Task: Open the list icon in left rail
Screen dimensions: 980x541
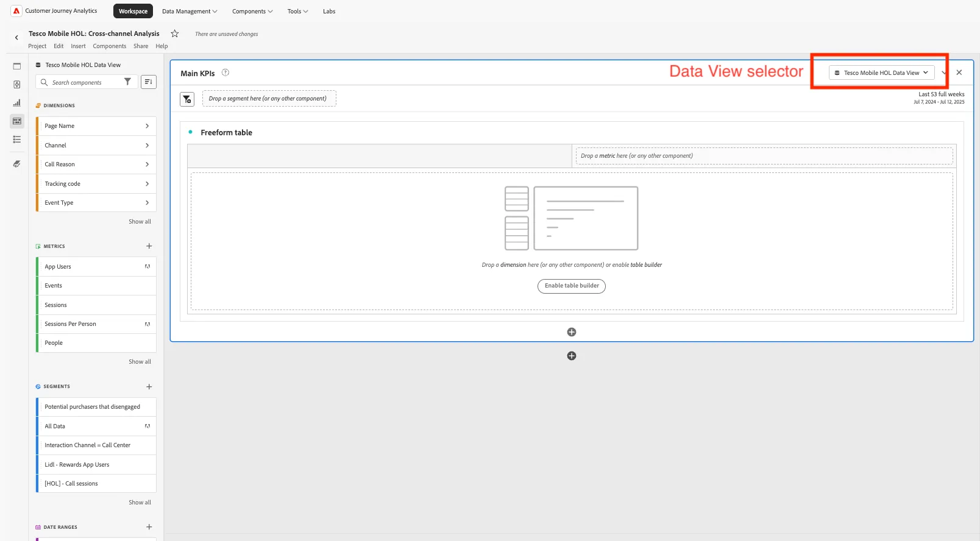Action: point(17,140)
